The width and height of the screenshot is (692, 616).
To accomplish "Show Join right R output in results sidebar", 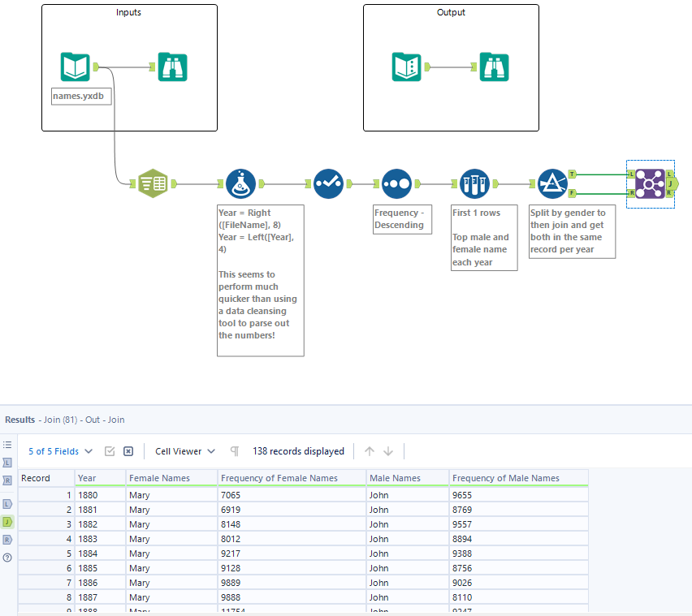I will pos(7,540).
